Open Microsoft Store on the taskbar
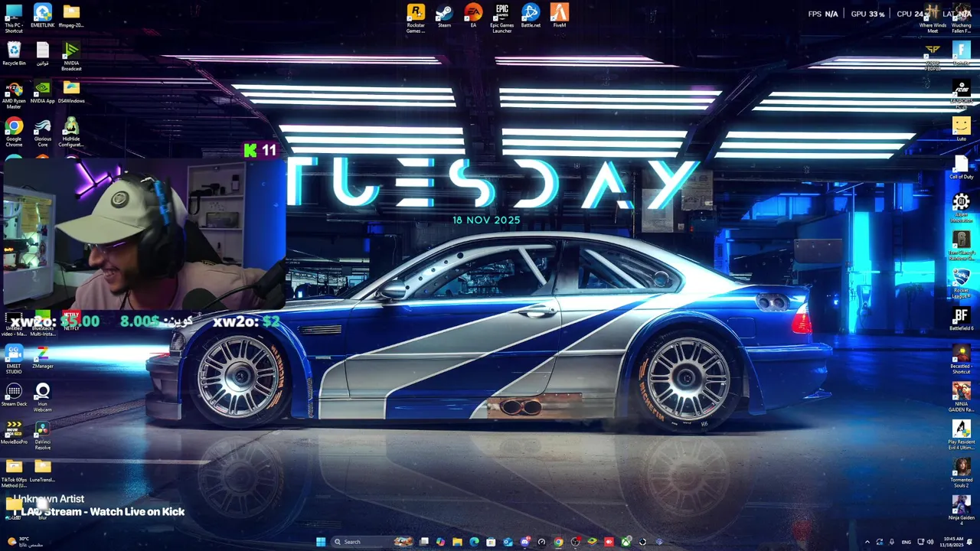980x551 pixels. click(x=491, y=542)
